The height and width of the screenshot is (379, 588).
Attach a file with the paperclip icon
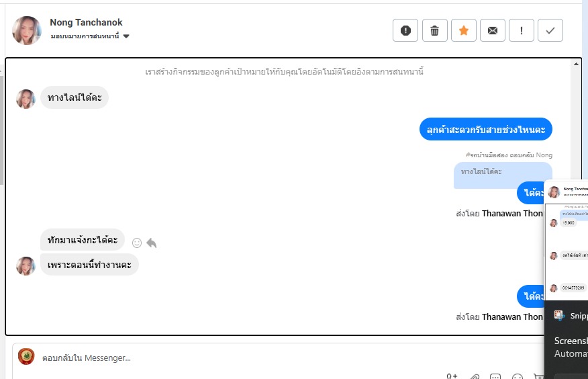[475, 376]
